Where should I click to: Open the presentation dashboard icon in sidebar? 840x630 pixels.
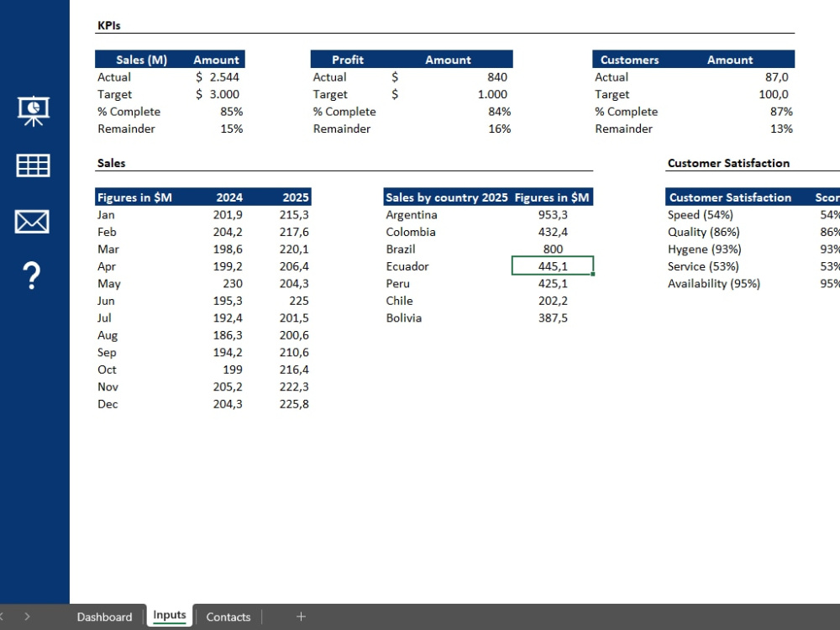[34, 111]
